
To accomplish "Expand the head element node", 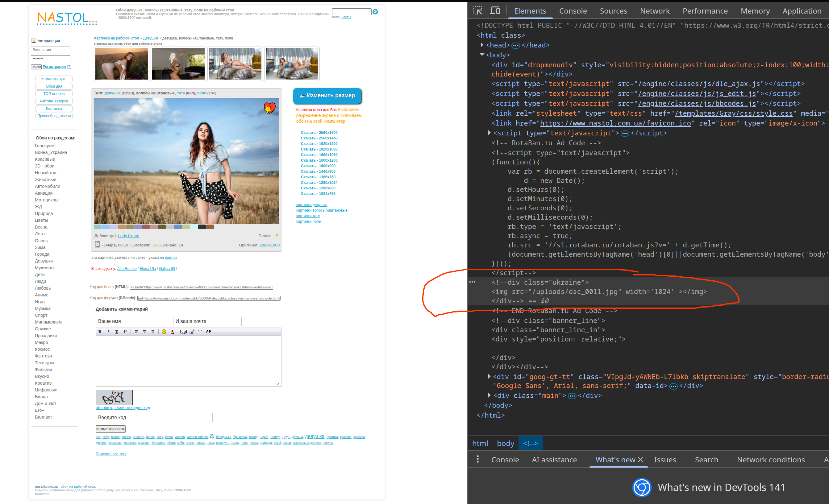I will (x=482, y=45).
